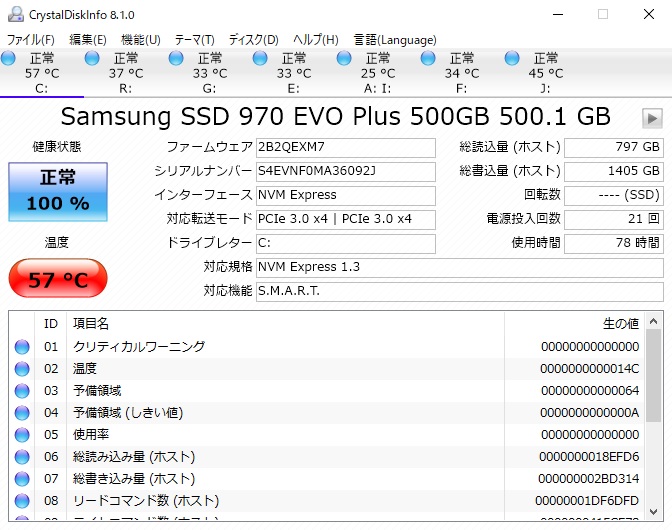672x530 pixels.
Task: Close the CrystalDiskInfo window
Action: coord(649,15)
